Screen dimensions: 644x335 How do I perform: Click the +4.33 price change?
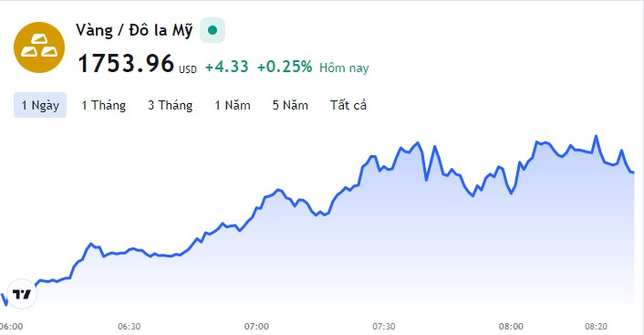(227, 67)
